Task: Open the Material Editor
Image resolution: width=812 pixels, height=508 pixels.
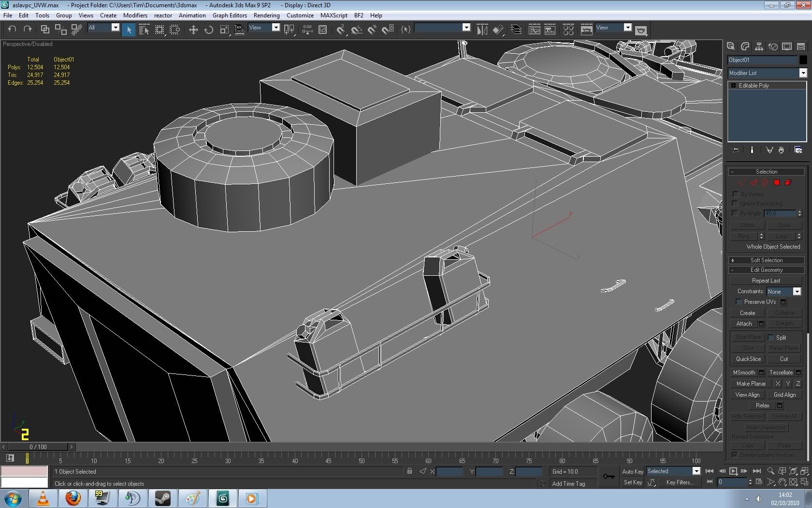Action: (568, 30)
